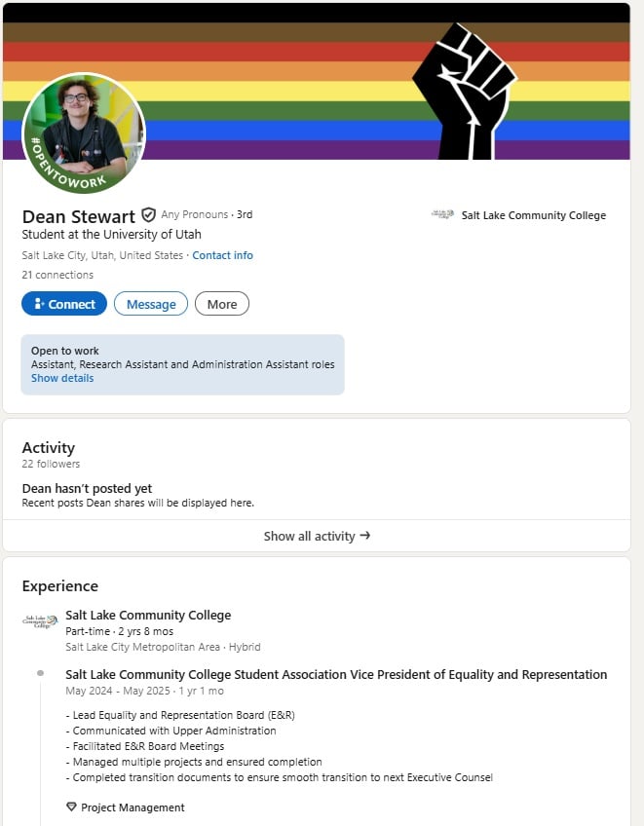Expand Show details in the Open to work banner
The height and width of the screenshot is (826, 644).
[61, 378]
